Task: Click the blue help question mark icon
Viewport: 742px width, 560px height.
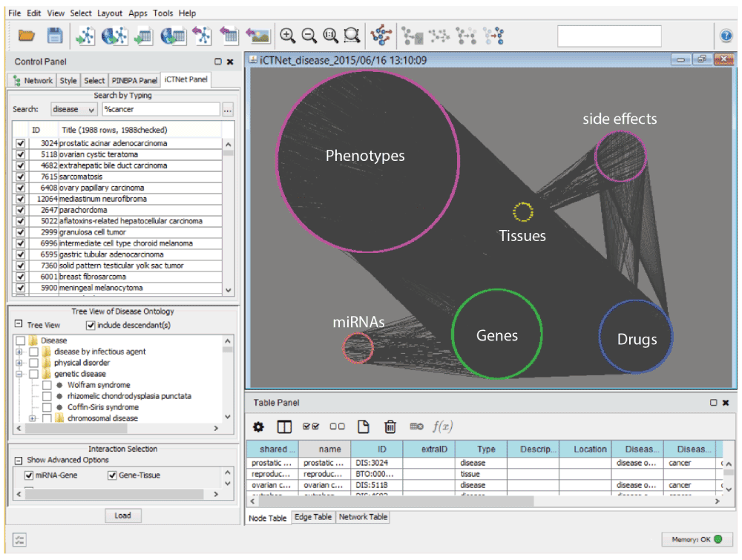Action: [726, 35]
